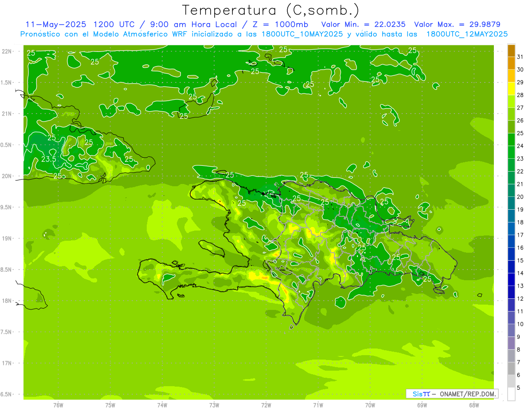This screenshot has width=532, height=411.
Task: Click the legend swatch between 22 and 23
Action: [511, 165]
